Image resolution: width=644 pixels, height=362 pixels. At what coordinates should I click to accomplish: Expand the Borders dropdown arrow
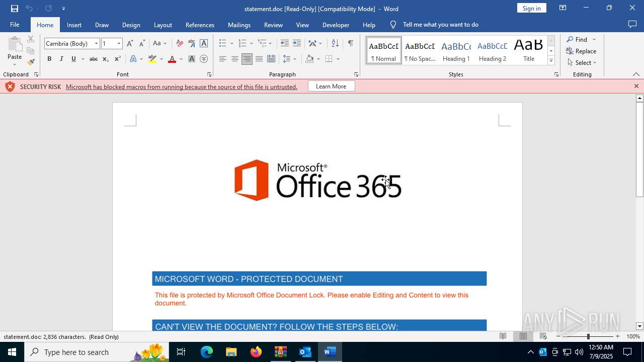pyautogui.click(x=338, y=59)
